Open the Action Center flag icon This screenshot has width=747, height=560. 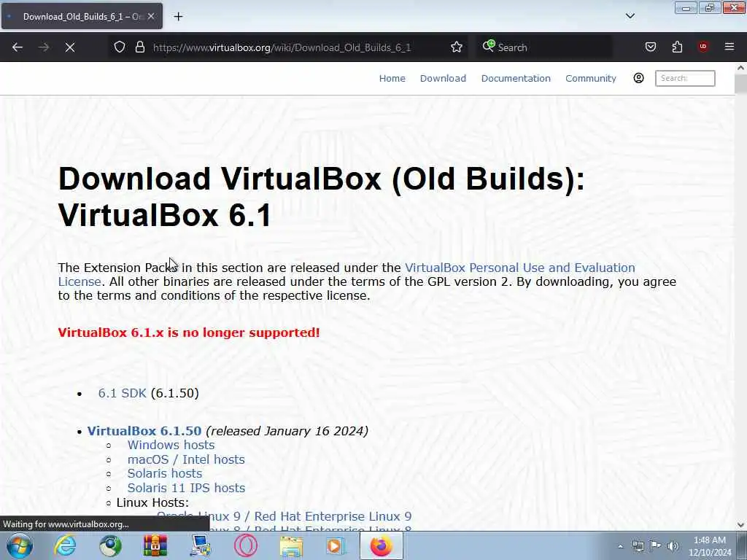point(656,546)
